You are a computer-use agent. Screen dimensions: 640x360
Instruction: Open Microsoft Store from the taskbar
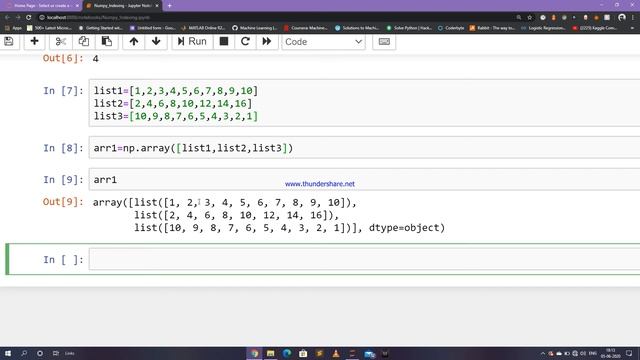click(x=303, y=353)
